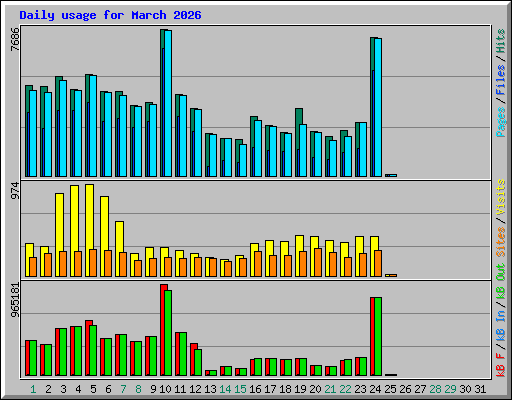The image size is (512, 400).
Task: Click the green kB bar for day 10
Action: [168, 333]
